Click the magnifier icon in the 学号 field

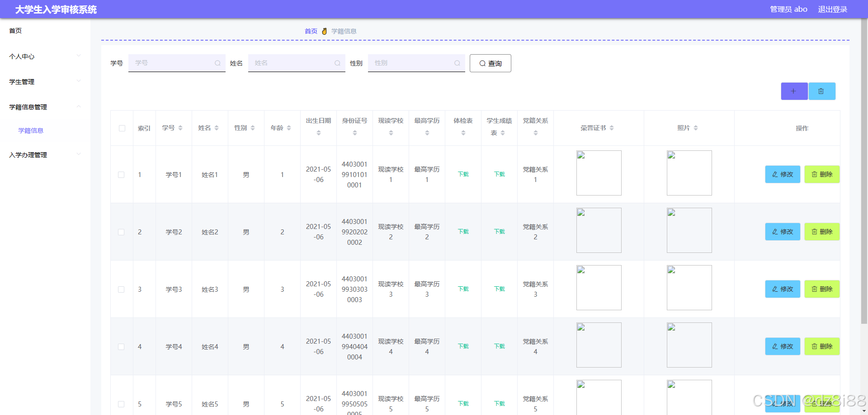click(217, 63)
